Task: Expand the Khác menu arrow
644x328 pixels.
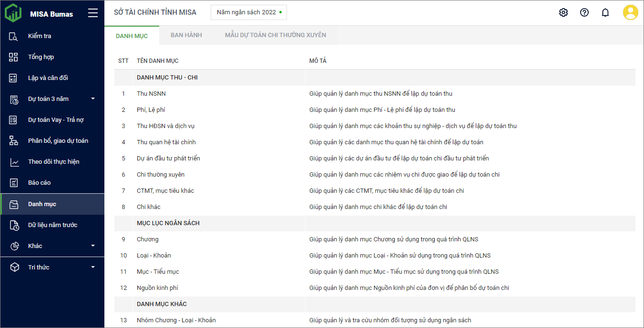Action: [93, 246]
